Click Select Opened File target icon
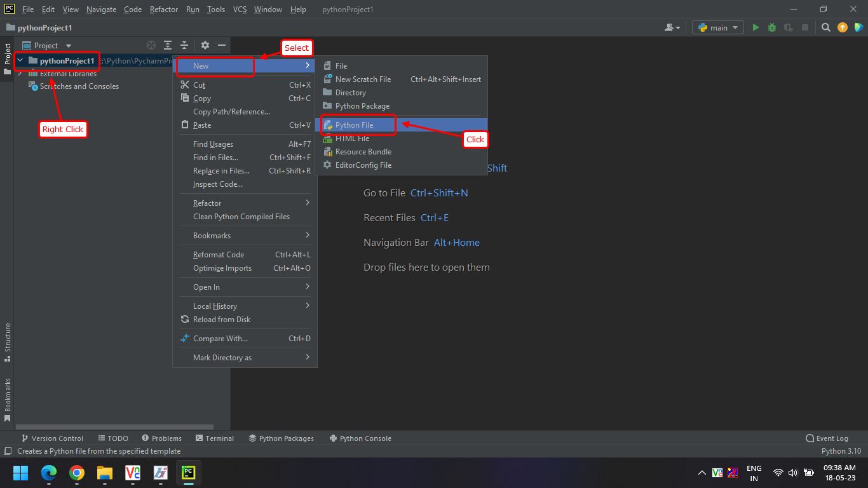This screenshot has width=868, height=488. click(x=151, y=45)
